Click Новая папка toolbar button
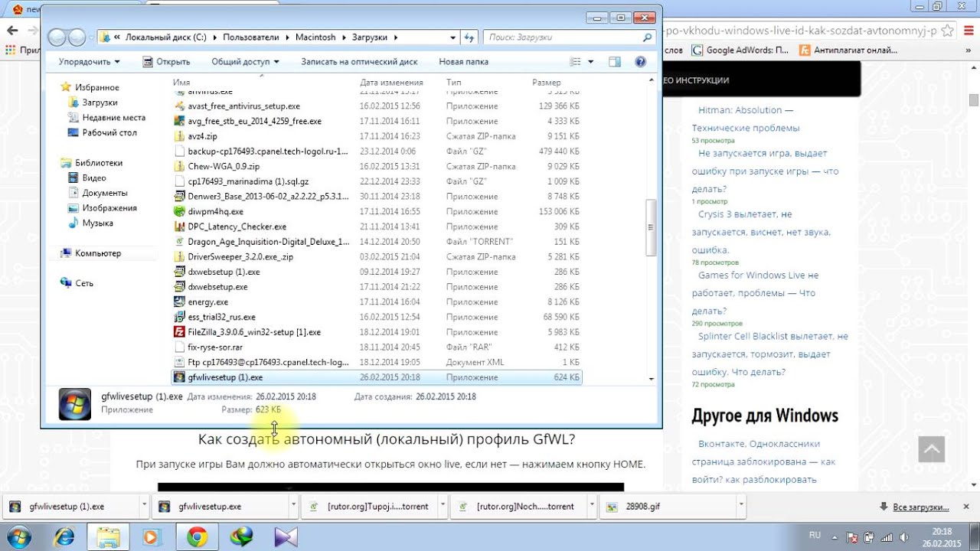This screenshot has width=980, height=551. (x=464, y=62)
